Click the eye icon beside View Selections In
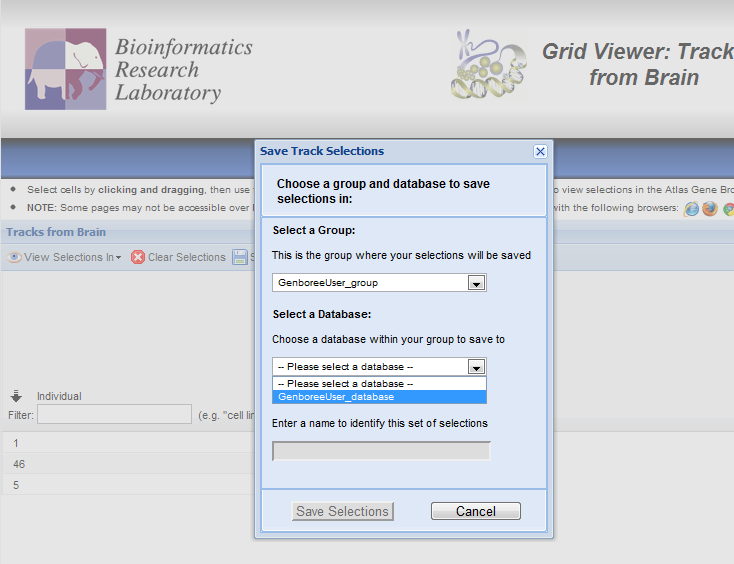 click(x=15, y=257)
